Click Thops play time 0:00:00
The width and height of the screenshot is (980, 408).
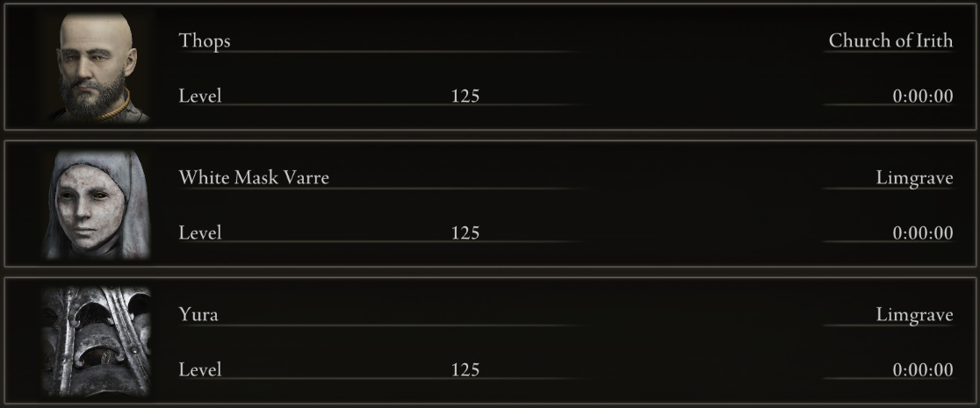[923, 97]
